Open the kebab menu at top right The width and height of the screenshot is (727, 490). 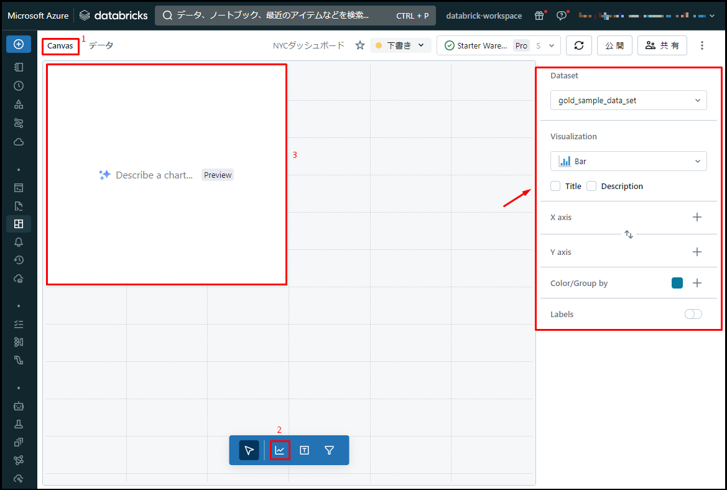[702, 45]
